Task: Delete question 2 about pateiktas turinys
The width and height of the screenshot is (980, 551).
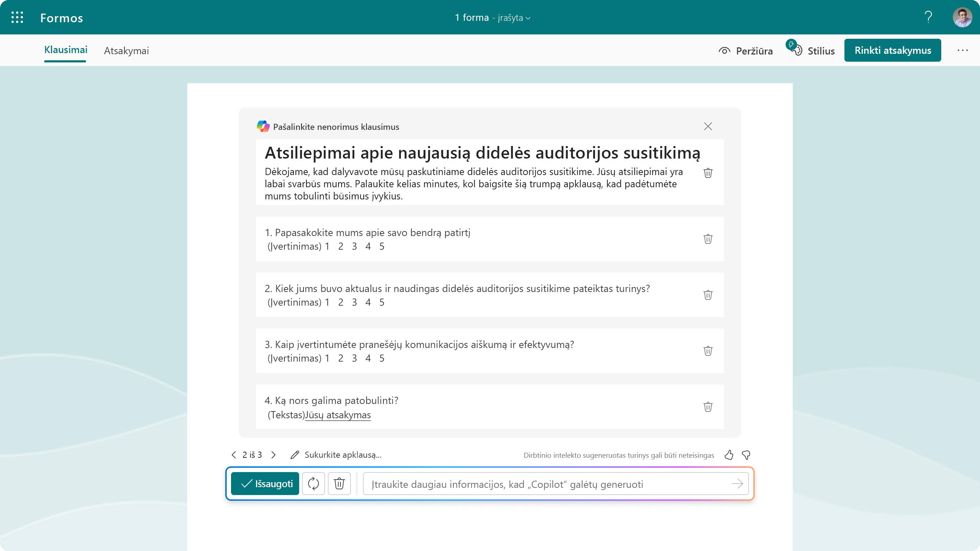Action: click(x=708, y=295)
